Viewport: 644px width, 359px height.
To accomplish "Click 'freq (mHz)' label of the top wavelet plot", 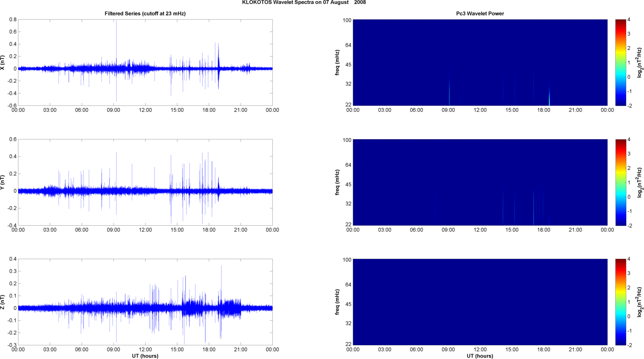I will pyautogui.click(x=338, y=62).
